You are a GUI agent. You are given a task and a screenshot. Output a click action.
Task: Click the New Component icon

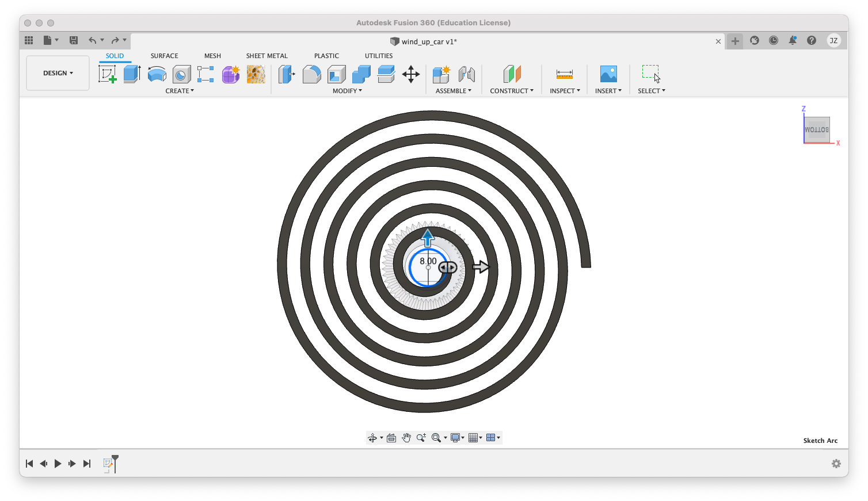tap(441, 74)
